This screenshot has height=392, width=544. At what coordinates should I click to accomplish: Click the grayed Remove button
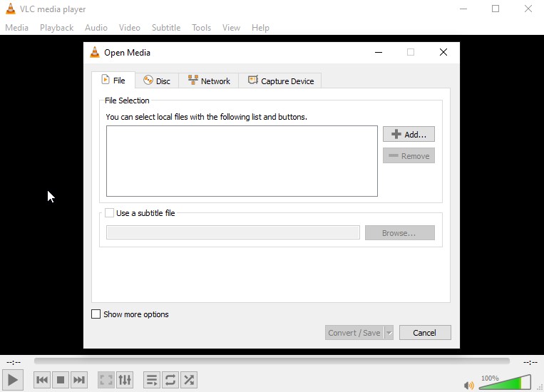[409, 156]
